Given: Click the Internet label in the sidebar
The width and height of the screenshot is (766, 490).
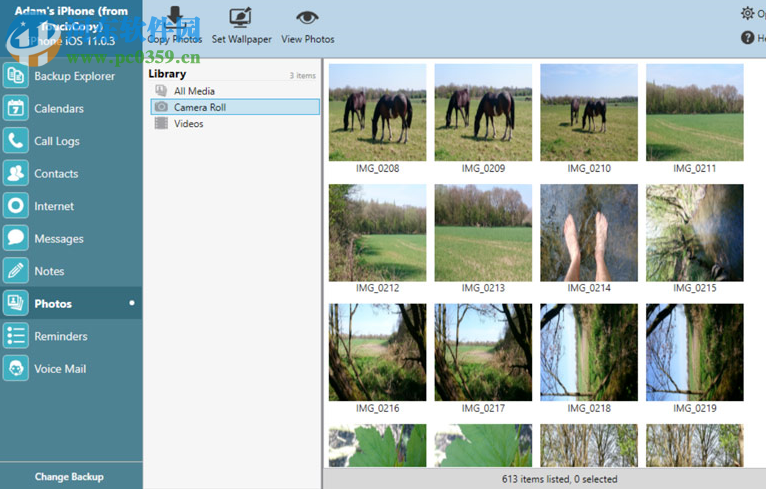Looking at the screenshot, I should pos(54,206).
